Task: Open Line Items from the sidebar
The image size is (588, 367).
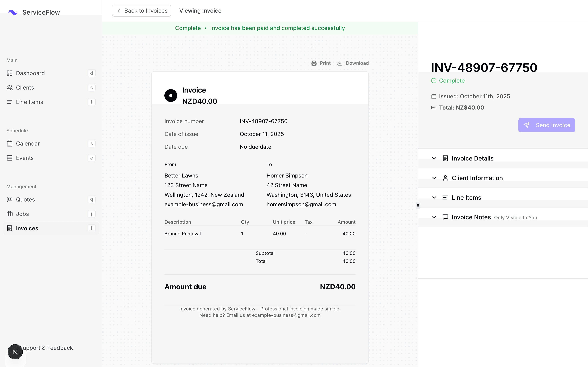Action: 29,102
